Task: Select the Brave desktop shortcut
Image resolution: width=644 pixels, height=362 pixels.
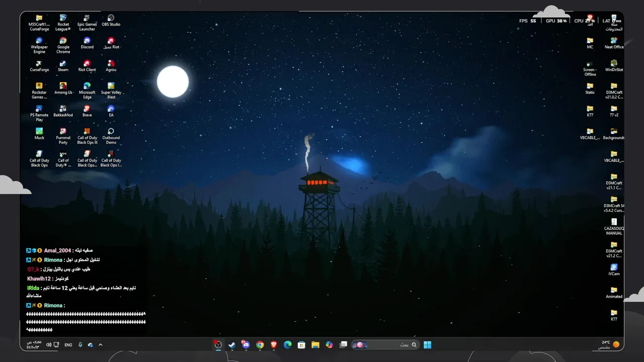Action: click(87, 111)
